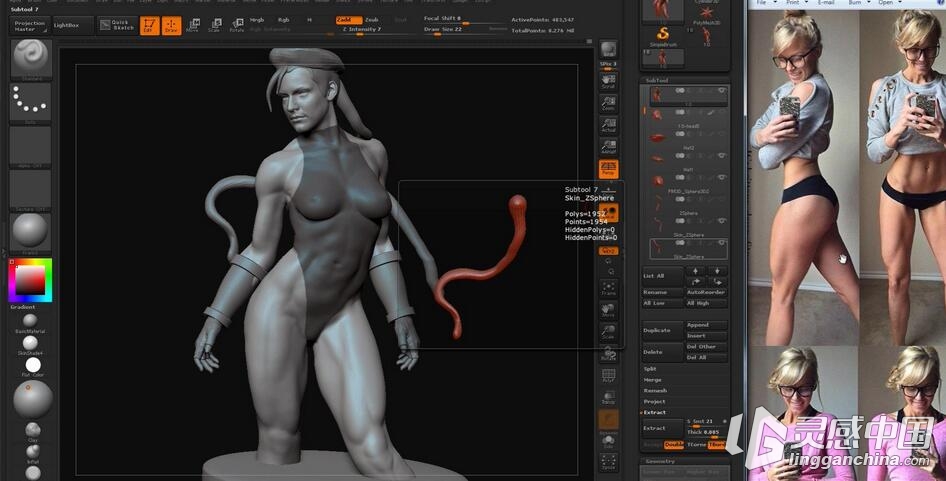Toggle the Persp perspective button

click(608, 170)
